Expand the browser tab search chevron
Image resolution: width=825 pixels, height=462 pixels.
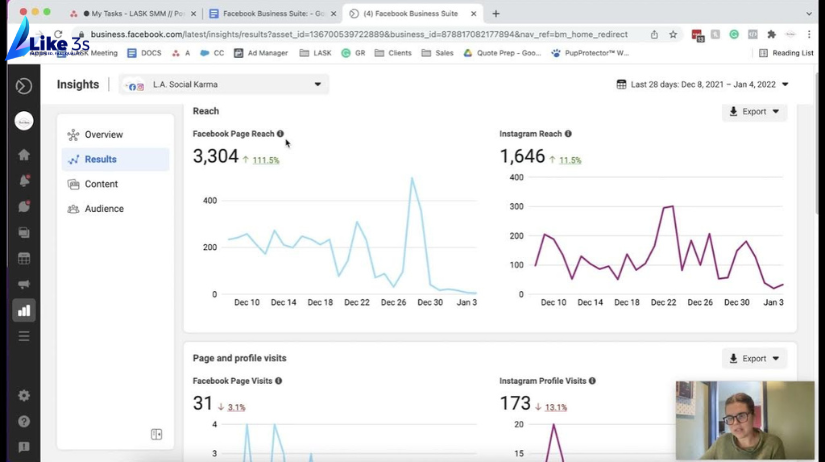pos(809,14)
